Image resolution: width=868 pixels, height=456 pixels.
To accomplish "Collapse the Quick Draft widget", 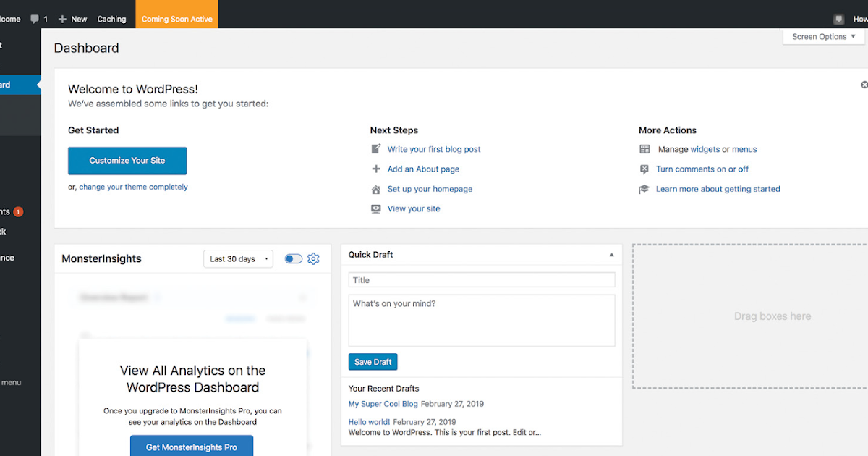I will [611, 255].
